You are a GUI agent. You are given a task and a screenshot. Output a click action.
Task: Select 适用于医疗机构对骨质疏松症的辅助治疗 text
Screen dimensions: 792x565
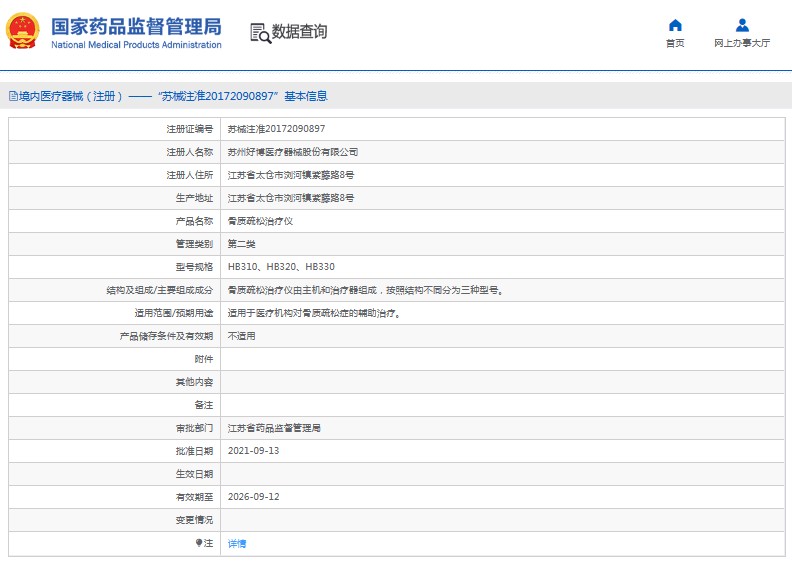tap(314, 313)
